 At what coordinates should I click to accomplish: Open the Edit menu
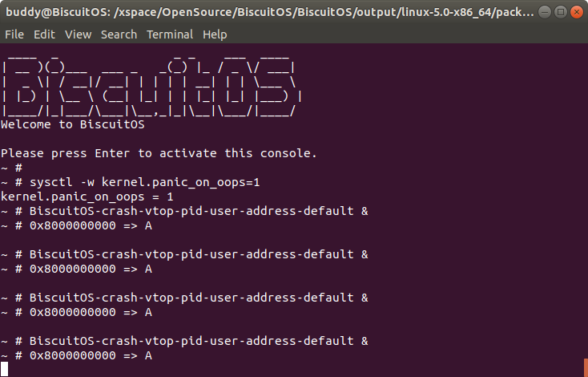[44, 34]
